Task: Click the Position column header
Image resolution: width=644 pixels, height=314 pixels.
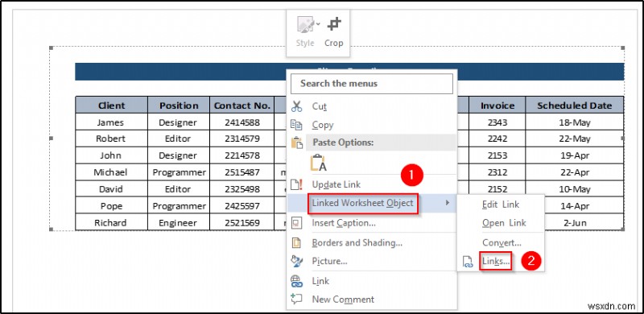Action: point(179,105)
